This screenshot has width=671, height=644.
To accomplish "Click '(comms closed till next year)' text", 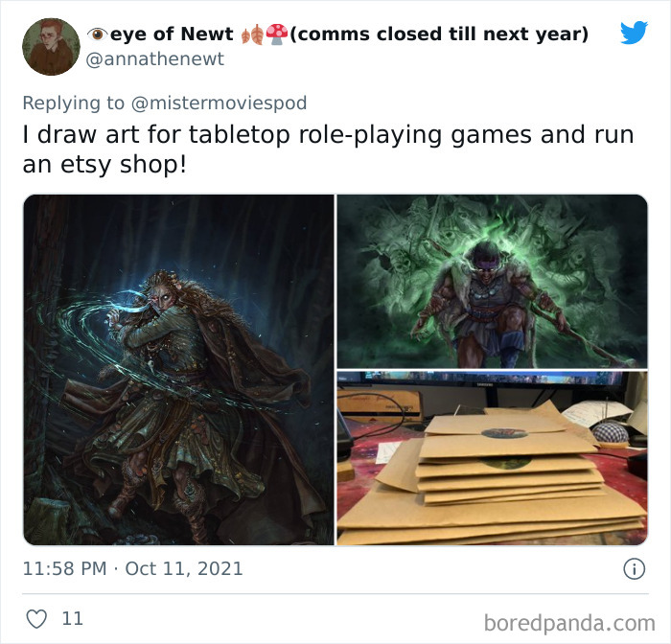I will 439,34.
